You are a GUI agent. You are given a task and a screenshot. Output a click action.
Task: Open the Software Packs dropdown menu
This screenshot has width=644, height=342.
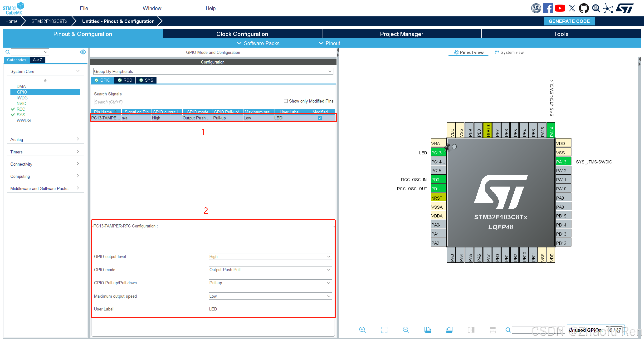coord(258,43)
